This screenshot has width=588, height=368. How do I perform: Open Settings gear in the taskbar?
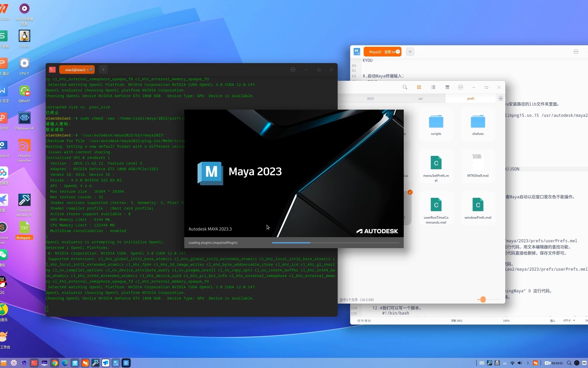point(14,363)
